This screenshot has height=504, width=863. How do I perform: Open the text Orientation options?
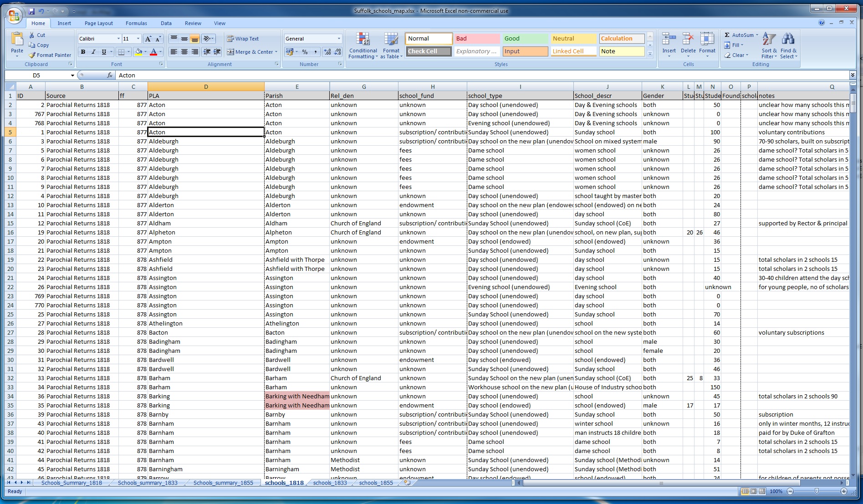pos(208,39)
